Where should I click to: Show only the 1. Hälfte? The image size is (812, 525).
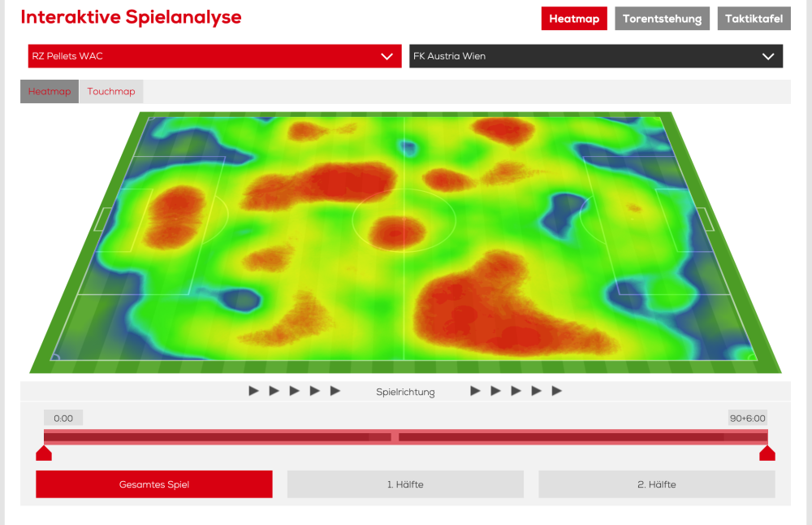coord(405,484)
